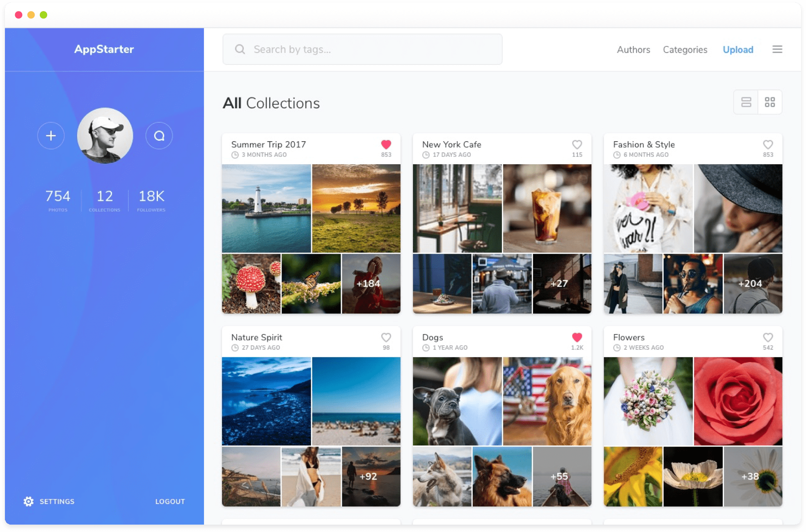This screenshot has width=806, height=532.
Task: Unlike the Summer Trip 2017 collection
Action: 386,144
